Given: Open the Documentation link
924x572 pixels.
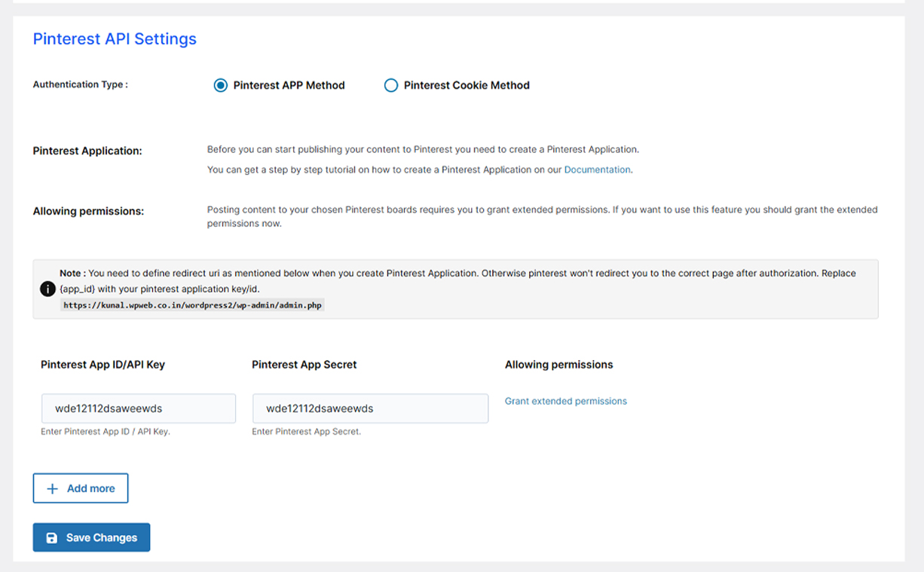Looking at the screenshot, I should 598,170.
